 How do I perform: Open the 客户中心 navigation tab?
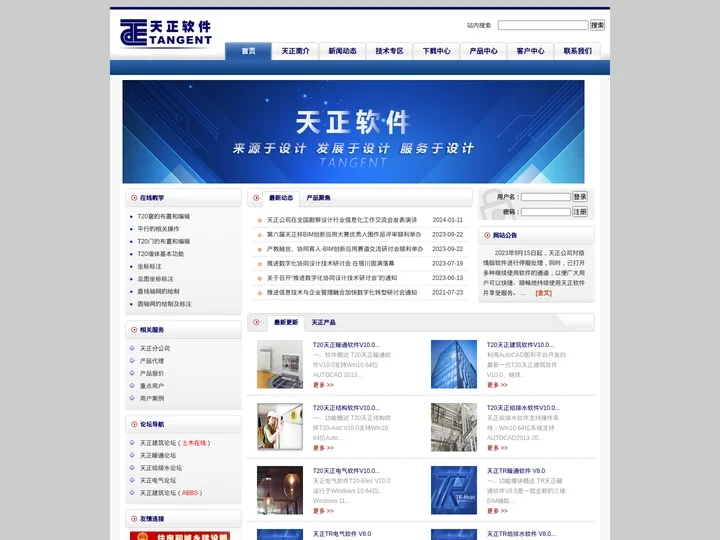pyautogui.click(x=530, y=51)
